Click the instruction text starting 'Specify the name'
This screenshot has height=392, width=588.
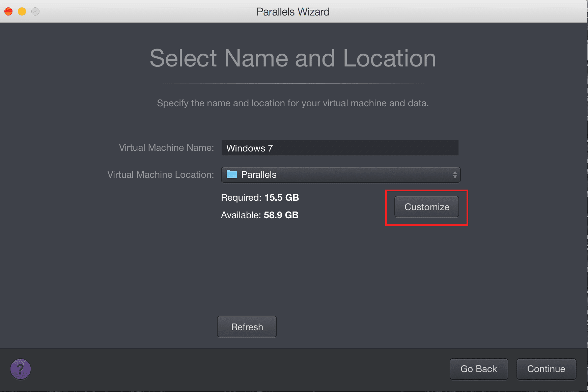[x=293, y=103]
